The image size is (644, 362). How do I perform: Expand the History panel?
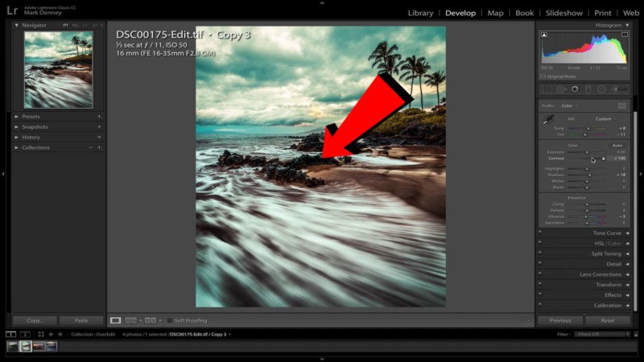[x=31, y=138]
